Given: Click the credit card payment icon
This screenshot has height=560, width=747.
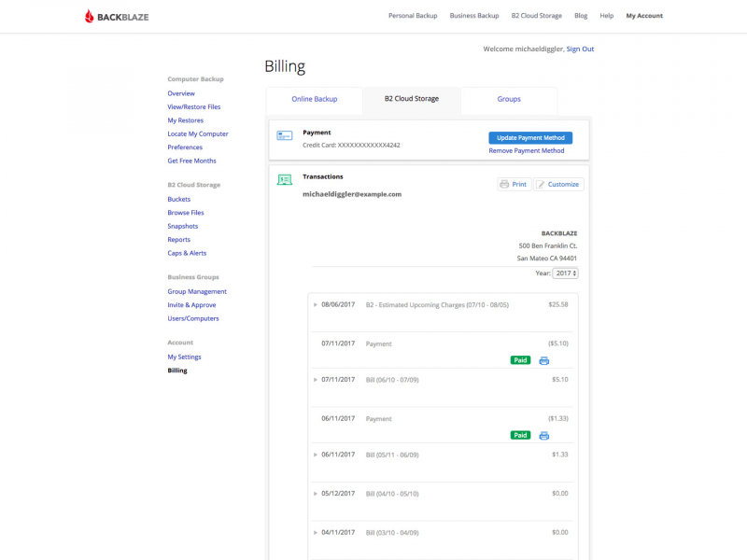Looking at the screenshot, I should click(x=285, y=136).
